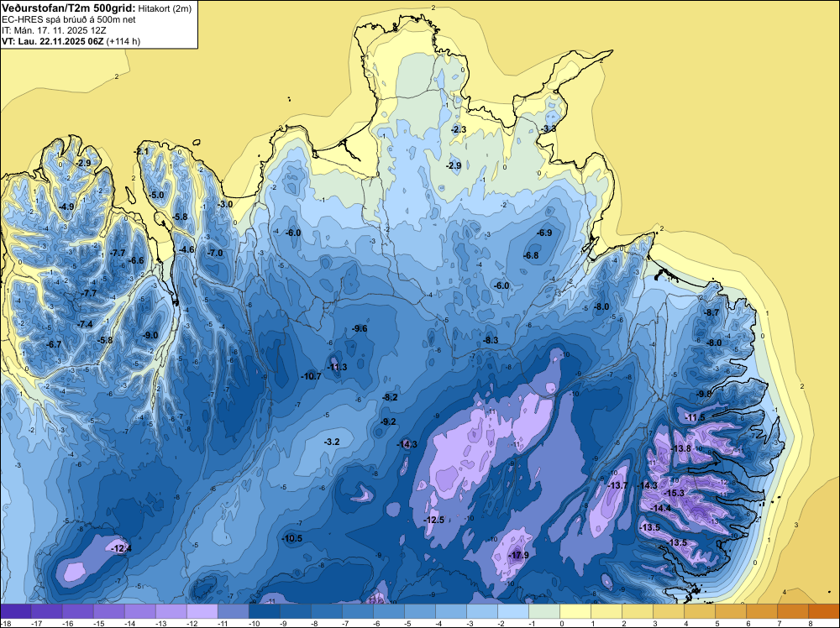Click the -7.0 temperature value
Image resolution: width=840 pixels, height=628 pixels.
click(x=215, y=253)
